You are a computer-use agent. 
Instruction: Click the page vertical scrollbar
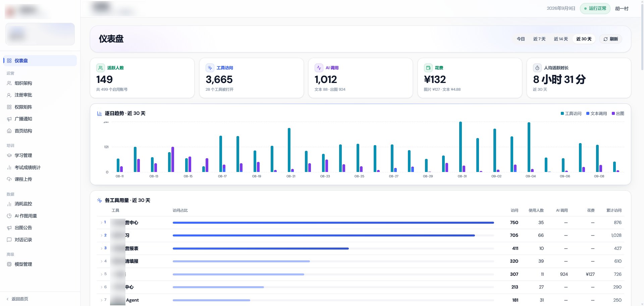coord(642,37)
